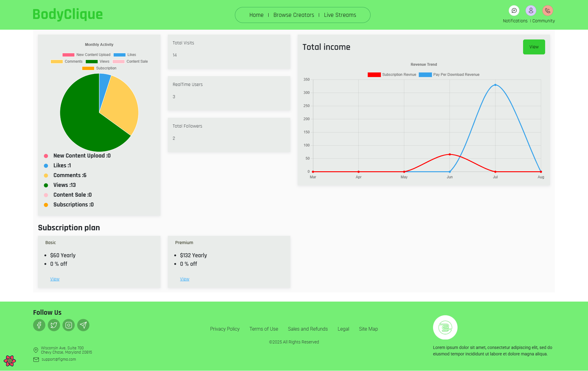Open View link under Premium plan
Image resolution: width=588 pixels, height=371 pixels.
[x=185, y=279]
